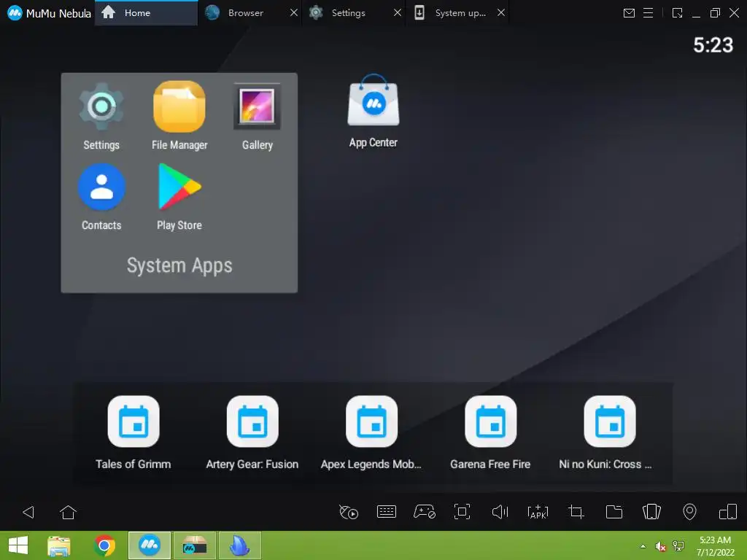This screenshot has height=560, width=747.
Task: Open the hamburger menu in title bar
Action: (649, 13)
